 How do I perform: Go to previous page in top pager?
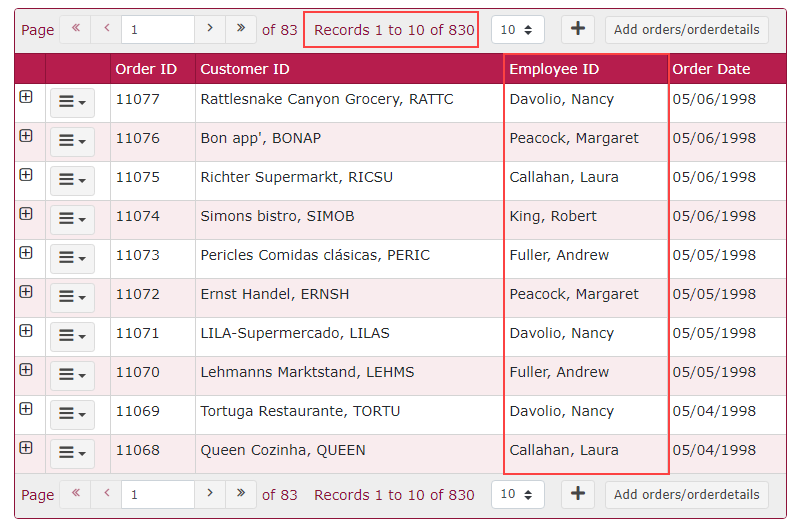pyautogui.click(x=106, y=29)
